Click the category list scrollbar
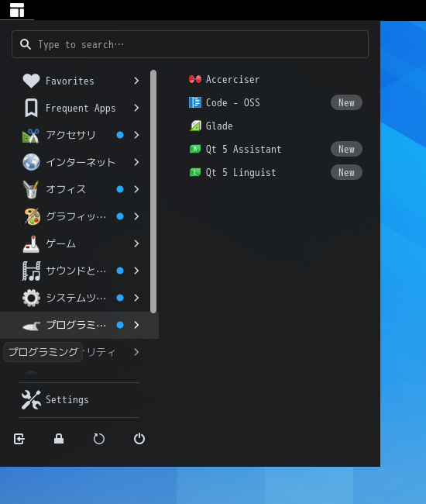The image size is (426, 504). pos(153,192)
